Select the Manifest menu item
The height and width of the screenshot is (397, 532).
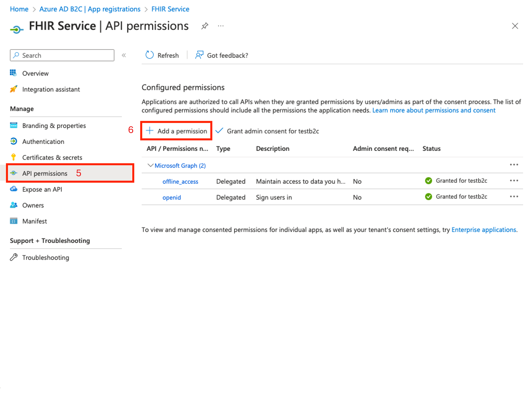click(34, 221)
